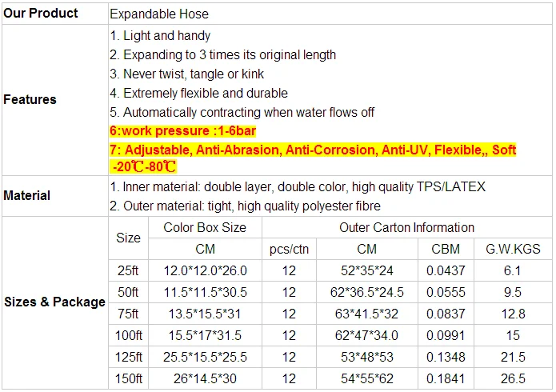Viewport: 556px width, 392px height.
Task: Click the 'Features' row label
Action: 30,100
